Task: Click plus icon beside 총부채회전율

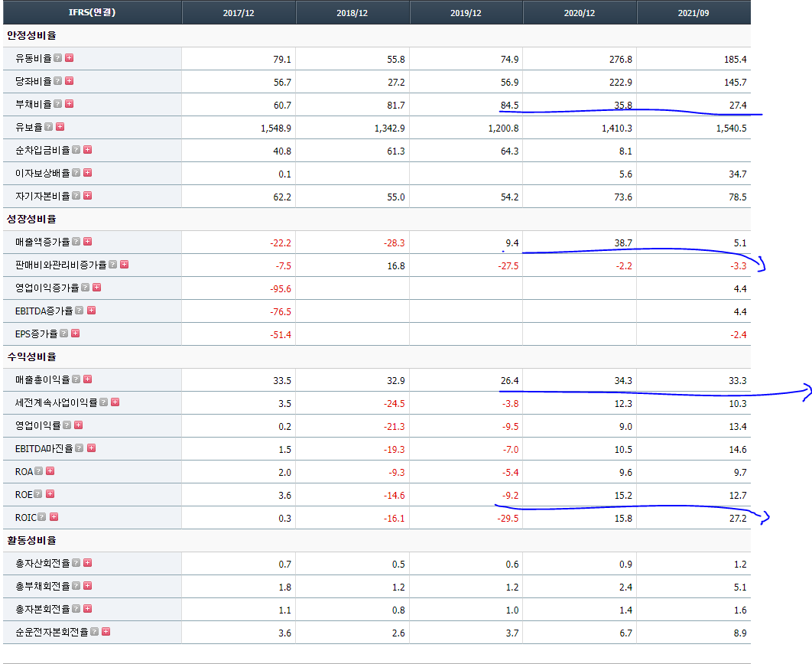Action: point(87,585)
